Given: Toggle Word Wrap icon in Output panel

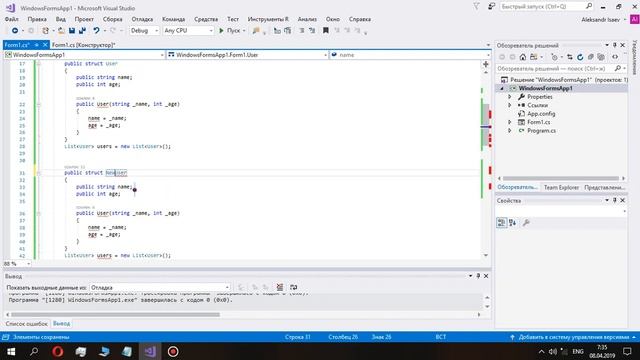Looking at the screenshot, I should coord(293,287).
